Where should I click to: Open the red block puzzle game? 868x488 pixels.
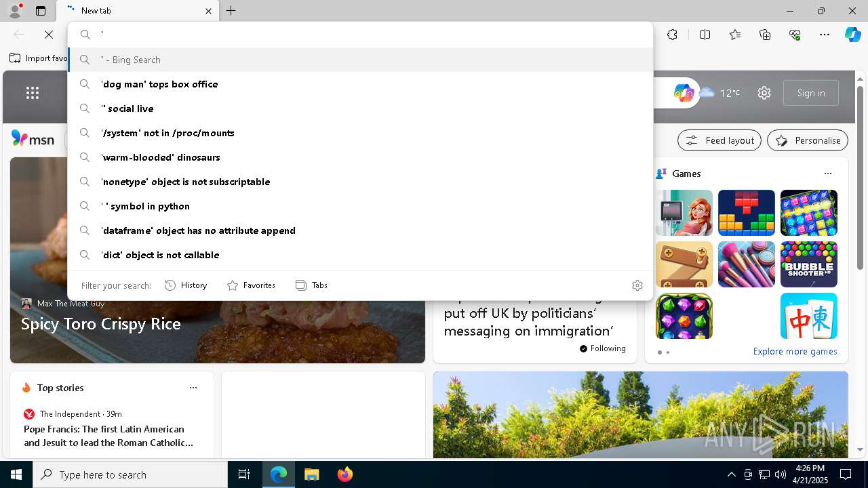tap(747, 213)
